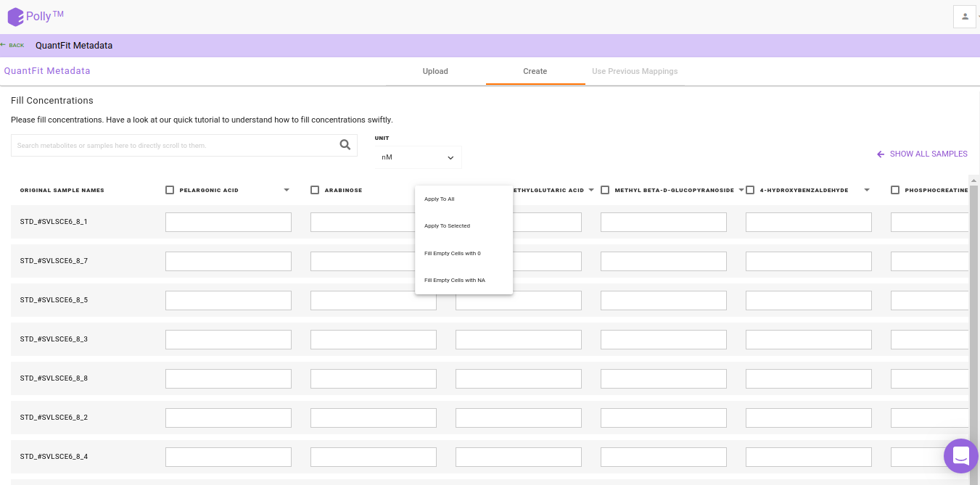Switch to the Create tab
980x485 pixels.
(x=535, y=71)
